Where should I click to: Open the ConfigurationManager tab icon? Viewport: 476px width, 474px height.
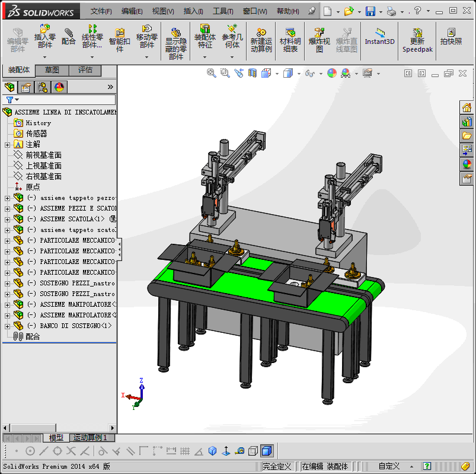point(43,87)
